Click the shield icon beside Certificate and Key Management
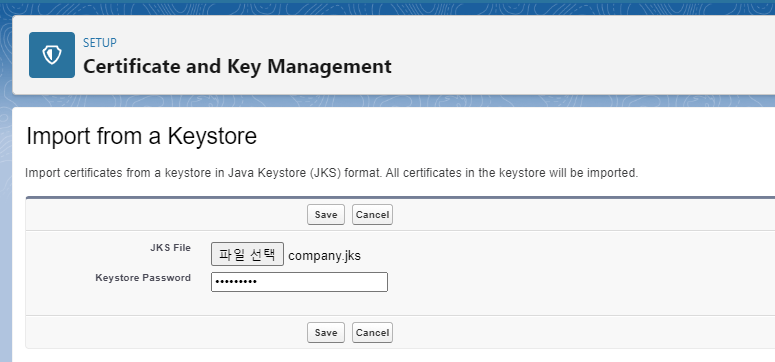This screenshot has width=775, height=362. [x=52, y=55]
